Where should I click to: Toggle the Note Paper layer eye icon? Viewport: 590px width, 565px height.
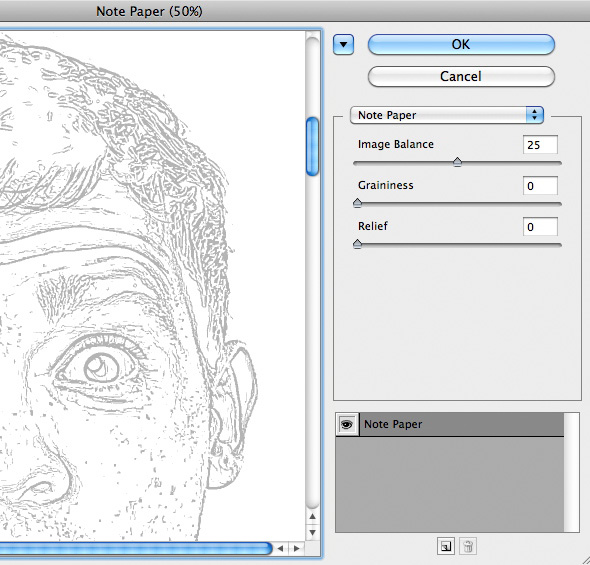tap(347, 425)
